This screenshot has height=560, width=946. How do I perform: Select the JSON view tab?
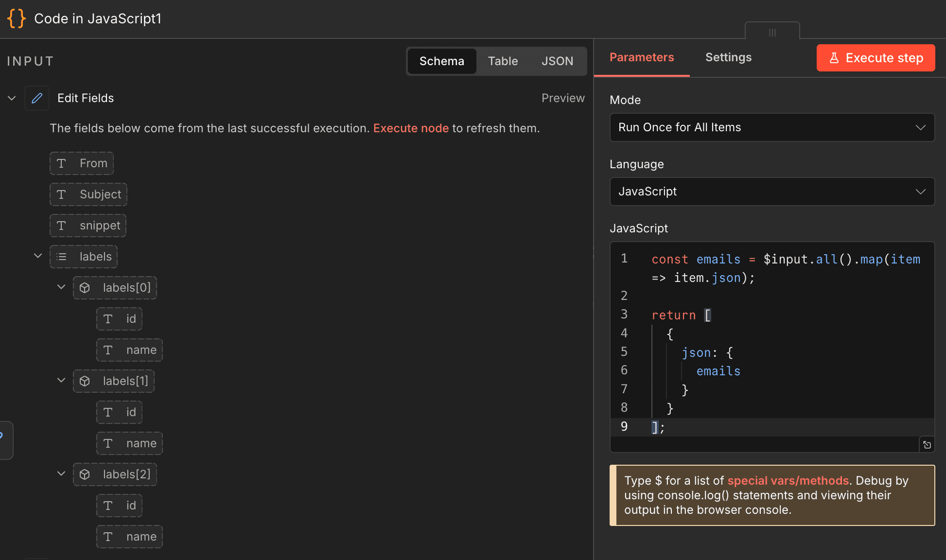click(557, 61)
